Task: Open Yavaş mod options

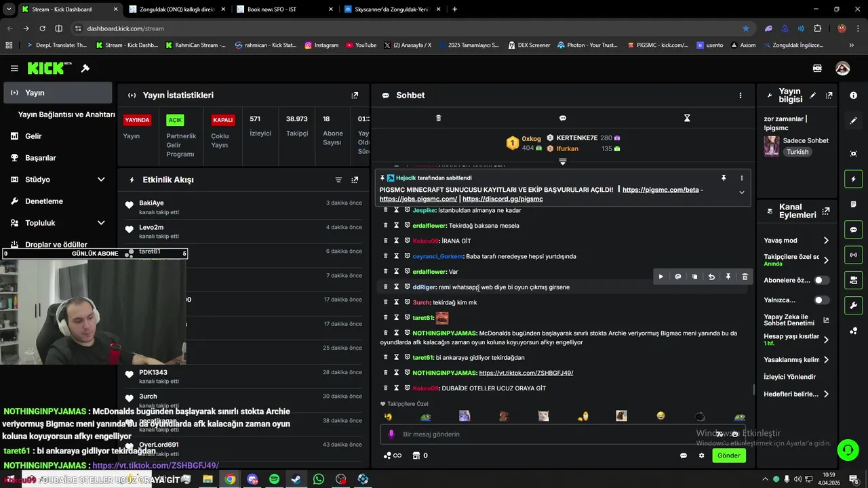Action: click(796, 241)
